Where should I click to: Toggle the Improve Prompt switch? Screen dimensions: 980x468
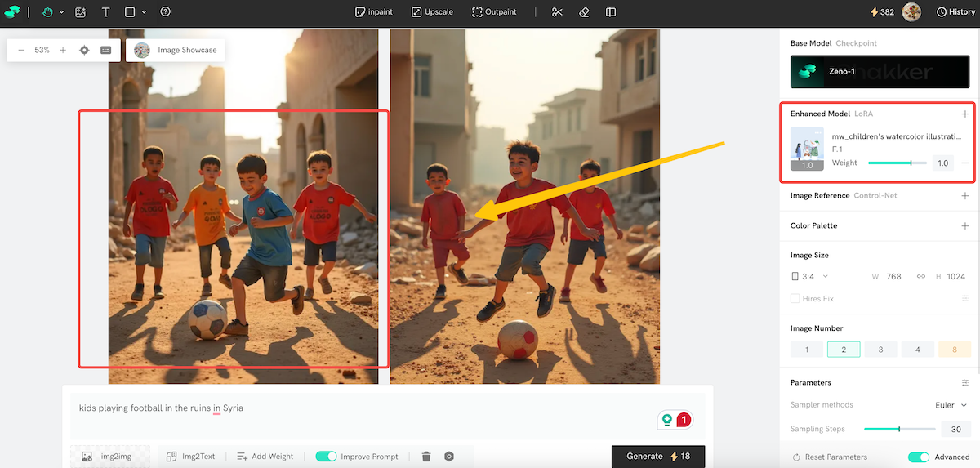pos(326,457)
